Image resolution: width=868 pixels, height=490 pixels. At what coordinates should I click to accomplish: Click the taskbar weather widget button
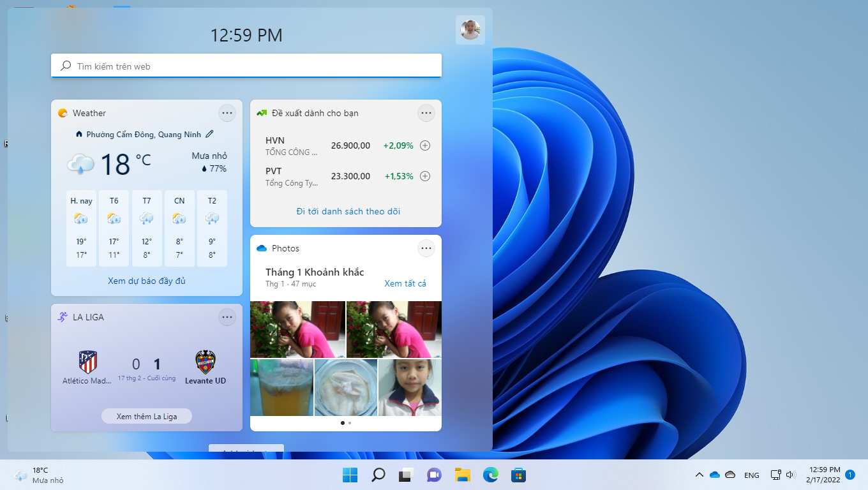[x=40, y=475]
